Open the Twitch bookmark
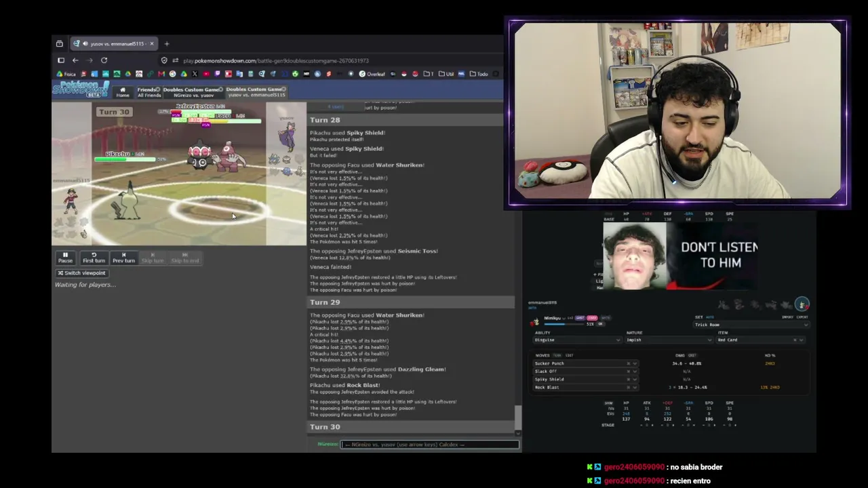This screenshot has height=488, width=868. click(x=217, y=74)
